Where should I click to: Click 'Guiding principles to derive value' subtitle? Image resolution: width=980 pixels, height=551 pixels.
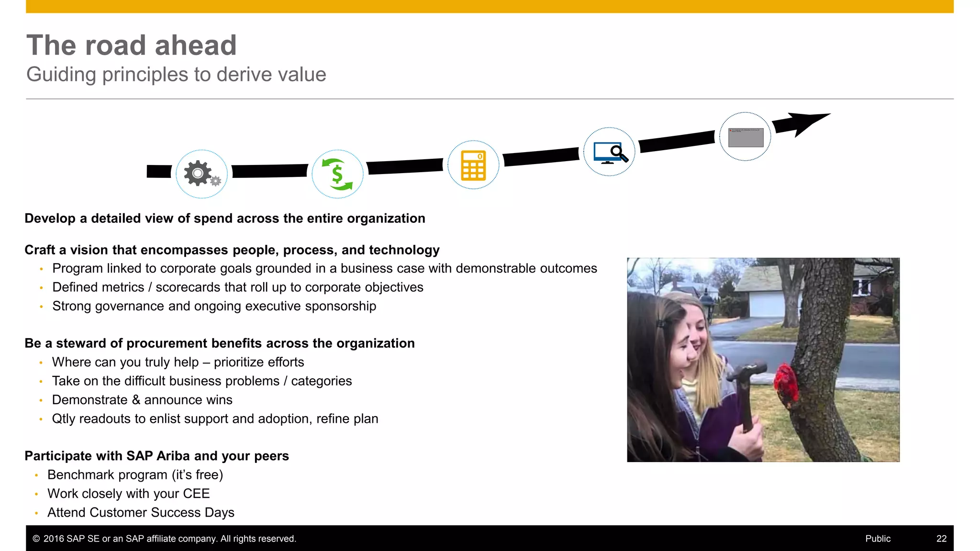176,75
